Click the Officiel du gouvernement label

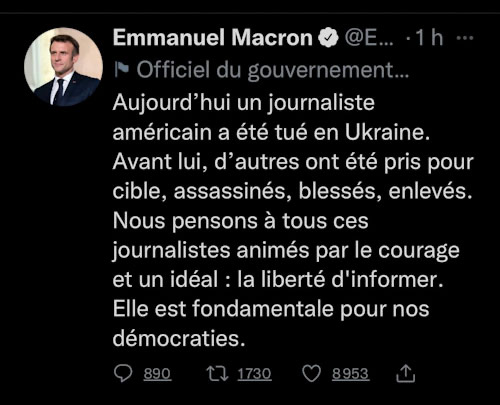click(272, 70)
